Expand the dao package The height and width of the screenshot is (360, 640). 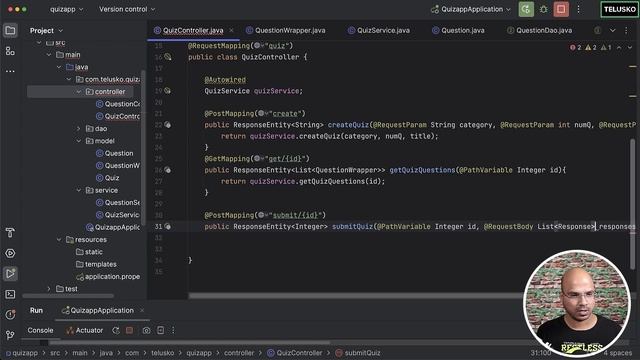79,129
